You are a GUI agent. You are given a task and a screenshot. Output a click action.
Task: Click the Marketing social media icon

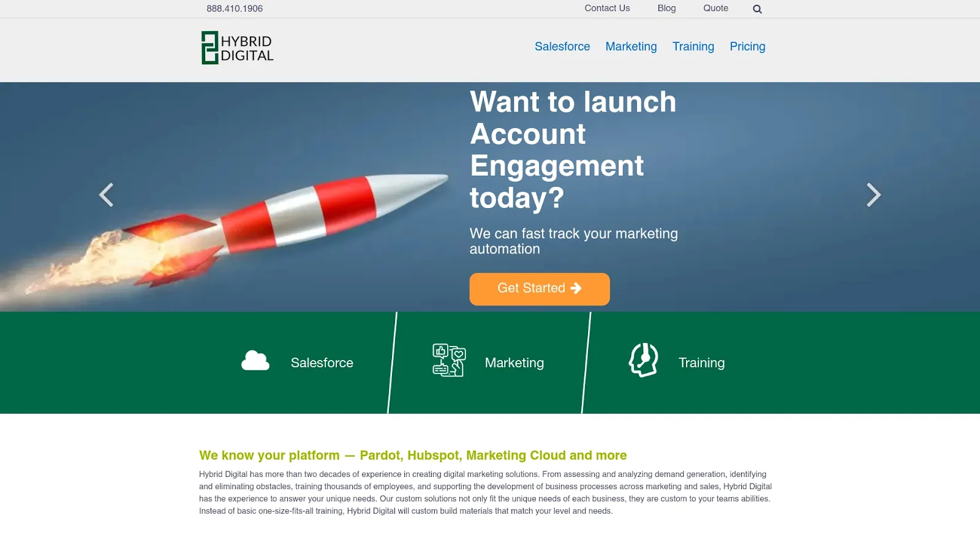point(448,361)
